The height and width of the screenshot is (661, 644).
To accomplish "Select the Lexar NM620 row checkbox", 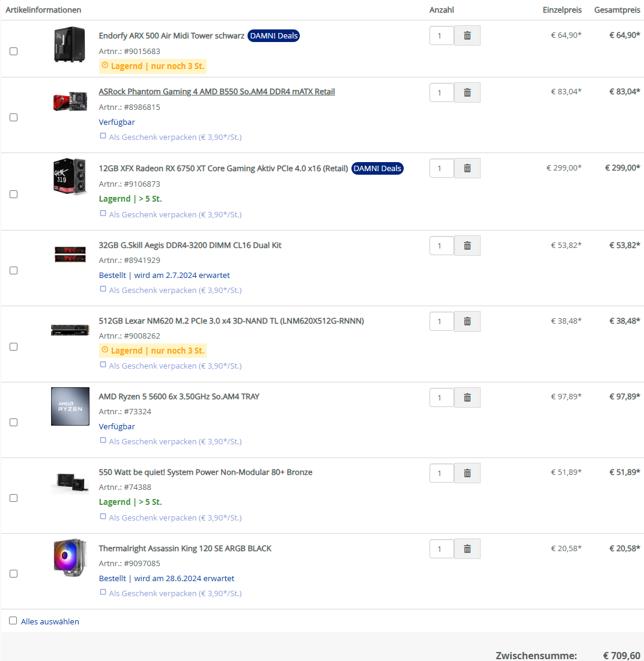I will point(13,346).
